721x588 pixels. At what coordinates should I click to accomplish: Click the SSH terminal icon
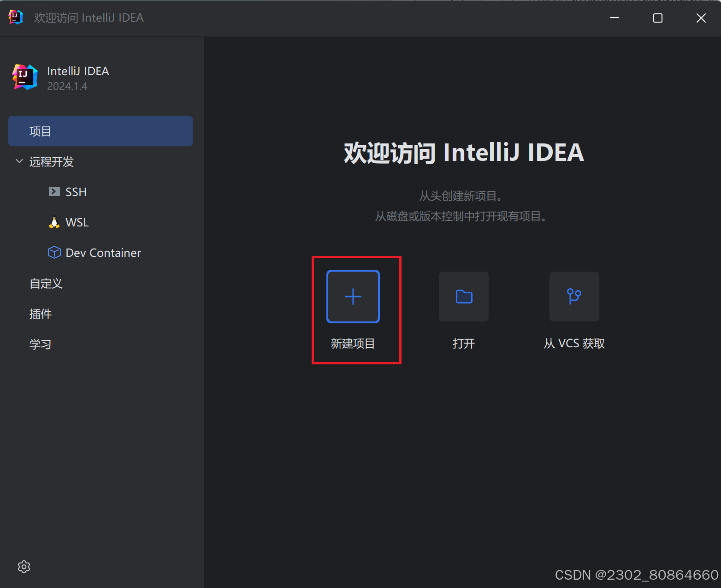[54, 191]
